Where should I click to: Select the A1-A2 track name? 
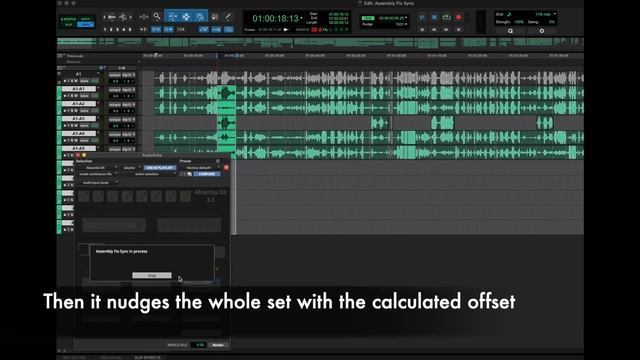[78, 104]
